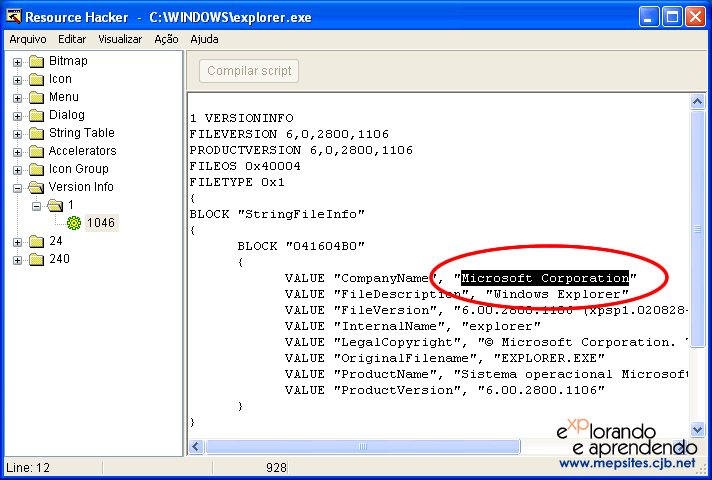Expand the String Table tree node
The height and width of the screenshot is (480, 712).
point(17,134)
